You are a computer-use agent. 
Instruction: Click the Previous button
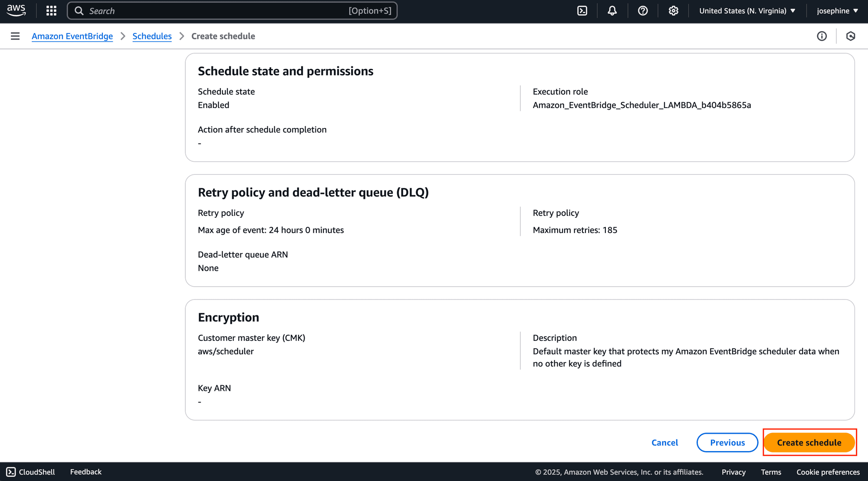pyautogui.click(x=727, y=442)
